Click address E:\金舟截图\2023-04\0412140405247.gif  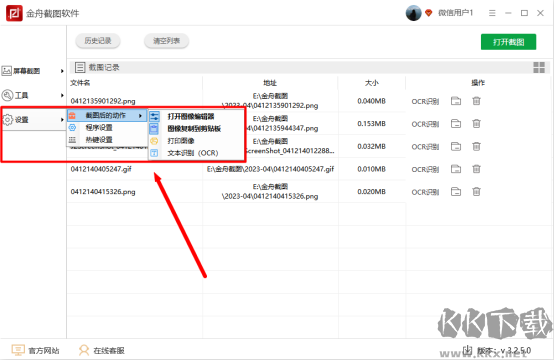pyautogui.click(x=270, y=169)
